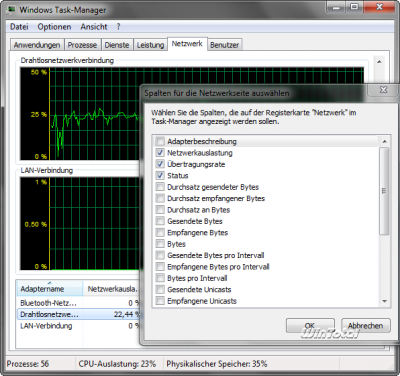Enable the Bytes pro Intervall checkbox
This screenshot has height=376, width=400.
(x=160, y=278)
